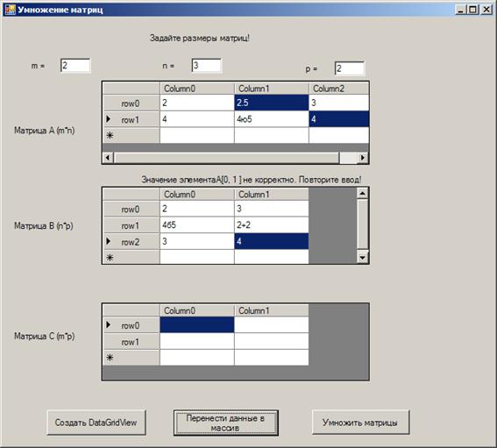This screenshot has width=497, height=448.
Task: Click Matrix C top-left select-all corner
Action: click(131, 310)
